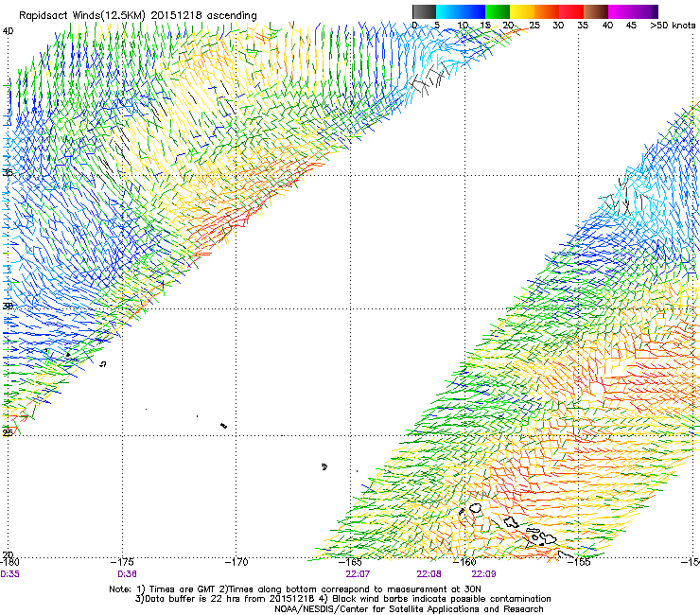This screenshot has height=615, width=700.
Task: Select longitude label '-165' on bottom axis
Action: 350,562
